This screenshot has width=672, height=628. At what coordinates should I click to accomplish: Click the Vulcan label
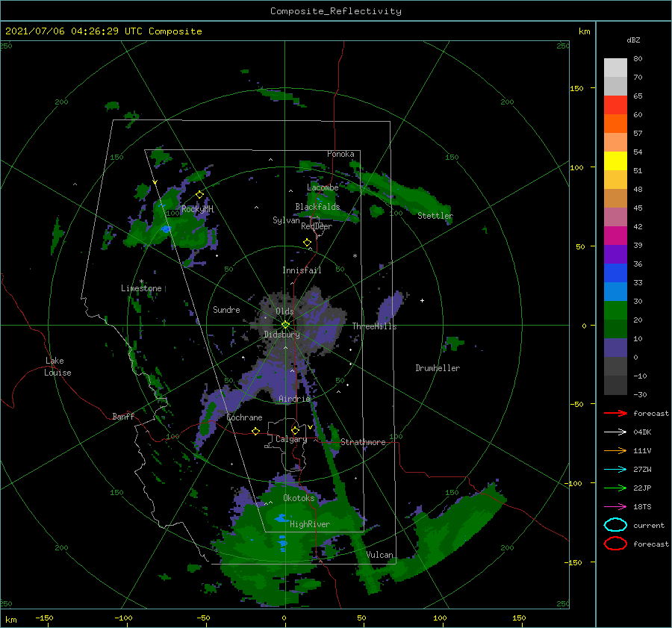coord(379,555)
